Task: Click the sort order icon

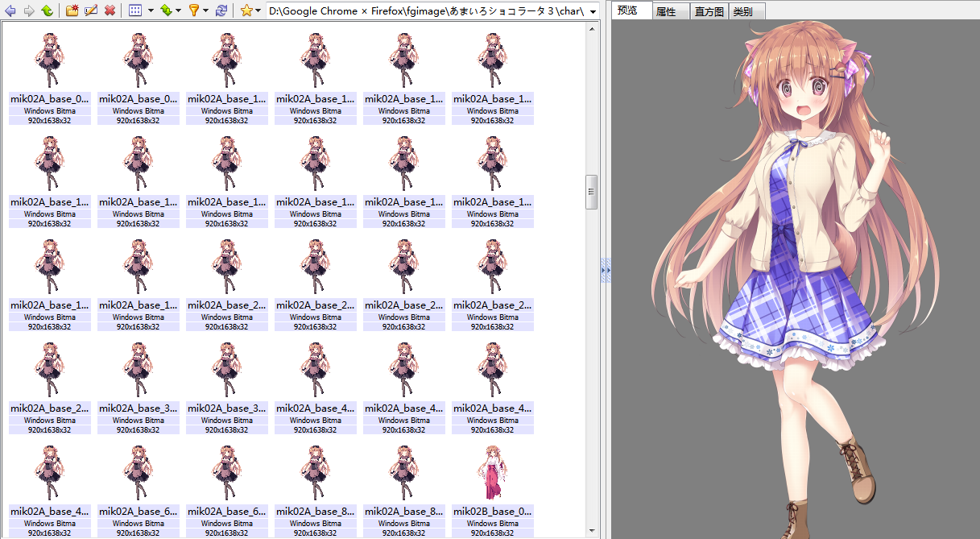Action: [166, 10]
